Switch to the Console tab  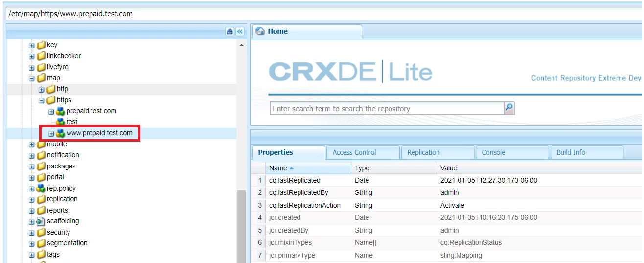click(512, 152)
